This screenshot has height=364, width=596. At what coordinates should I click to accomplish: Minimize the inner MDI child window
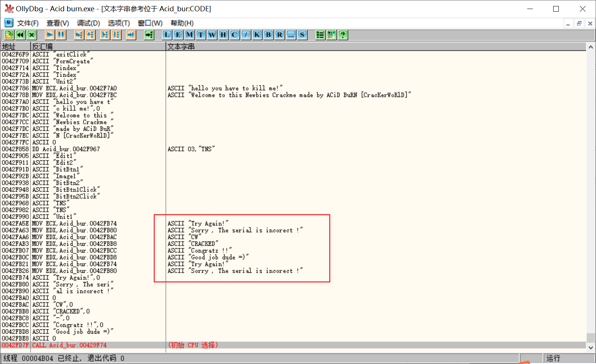click(x=568, y=24)
